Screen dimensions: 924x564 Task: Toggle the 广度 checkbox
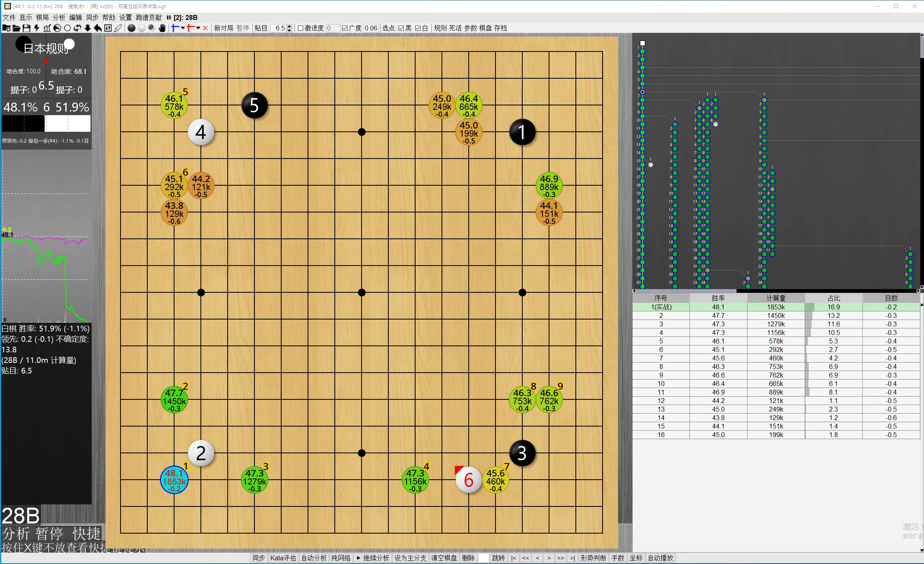tap(345, 28)
